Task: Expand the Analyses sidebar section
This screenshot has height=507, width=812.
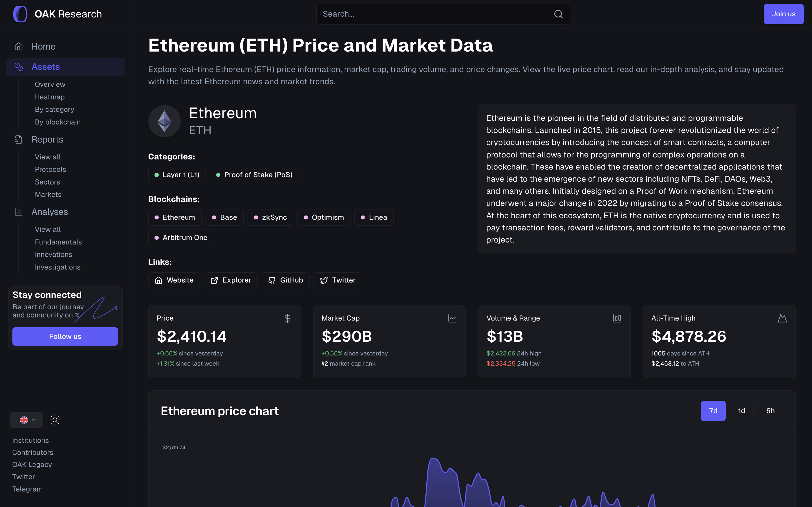Action: click(x=50, y=212)
